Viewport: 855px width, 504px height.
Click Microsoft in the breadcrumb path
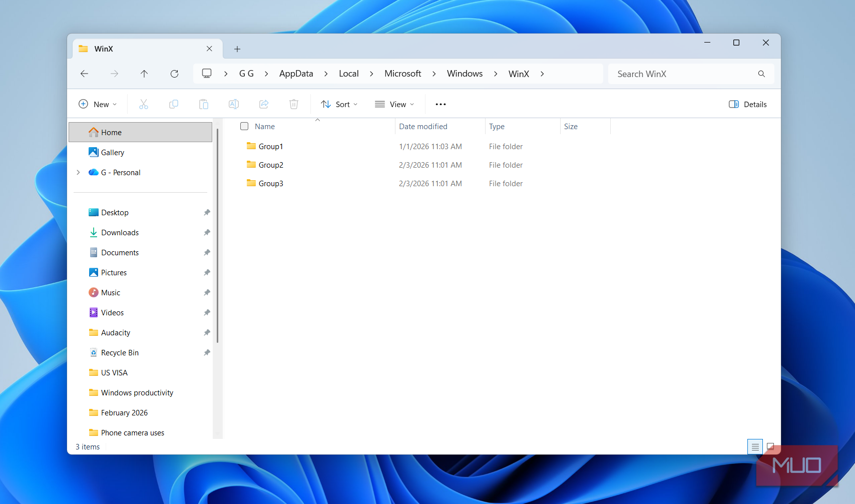pyautogui.click(x=403, y=74)
